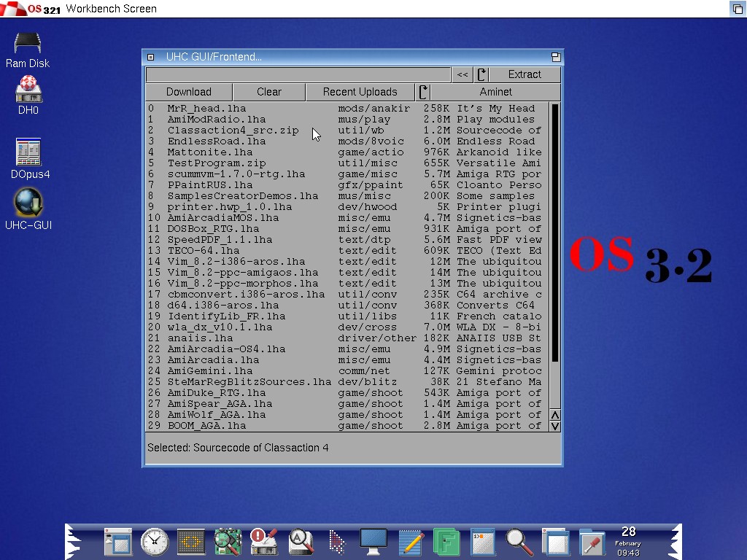The width and height of the screenshot is (747, 560).
Task: Launch the clock icon in the dock
Action: (x=155, y=542)
